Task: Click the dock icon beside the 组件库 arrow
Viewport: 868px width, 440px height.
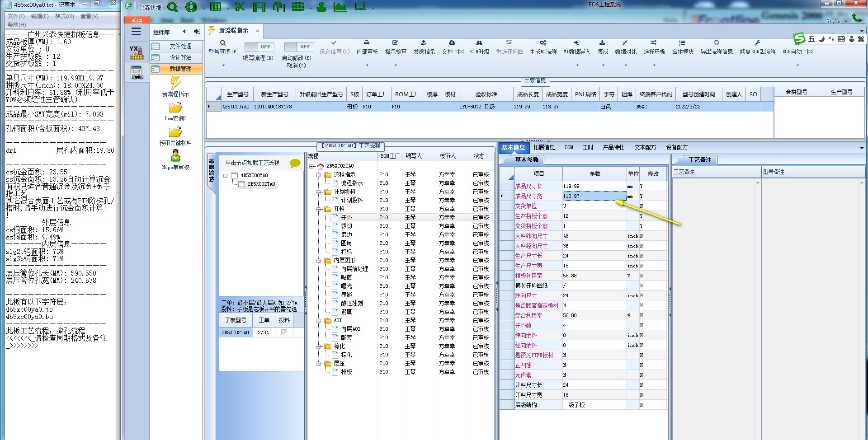Action: coord(197,32)
